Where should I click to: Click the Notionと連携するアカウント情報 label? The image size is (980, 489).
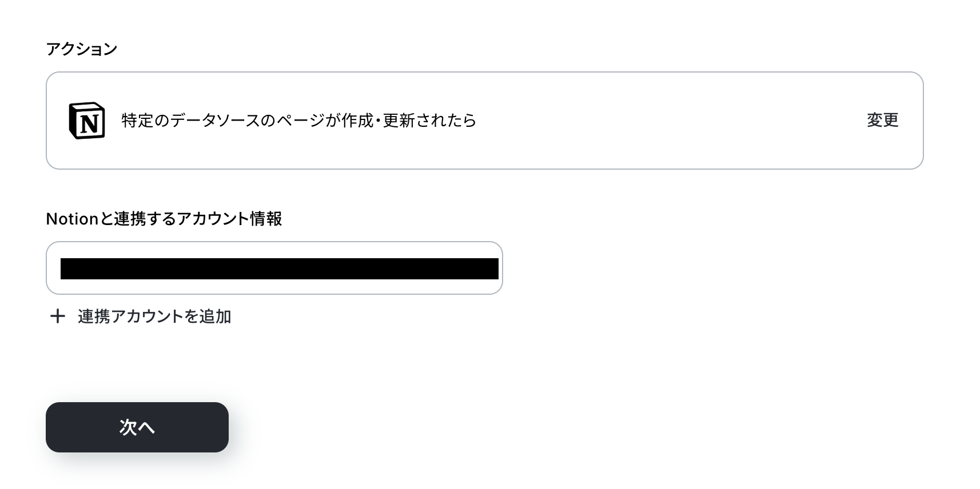164,219
